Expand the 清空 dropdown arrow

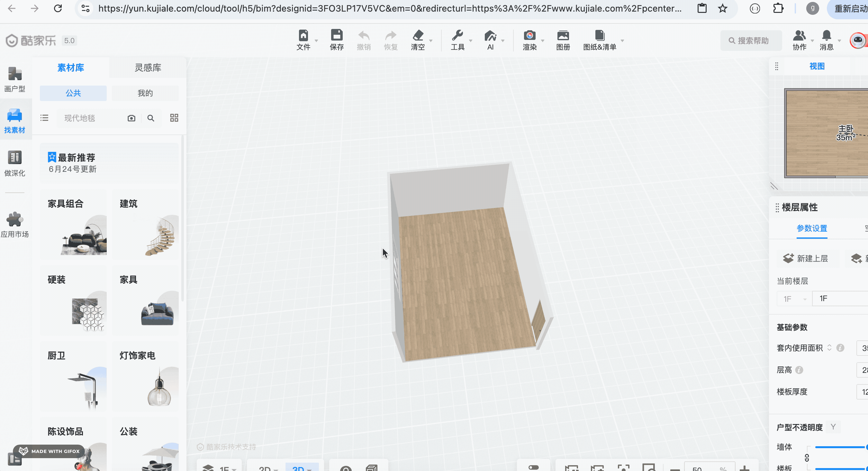[x=431, y=41]
